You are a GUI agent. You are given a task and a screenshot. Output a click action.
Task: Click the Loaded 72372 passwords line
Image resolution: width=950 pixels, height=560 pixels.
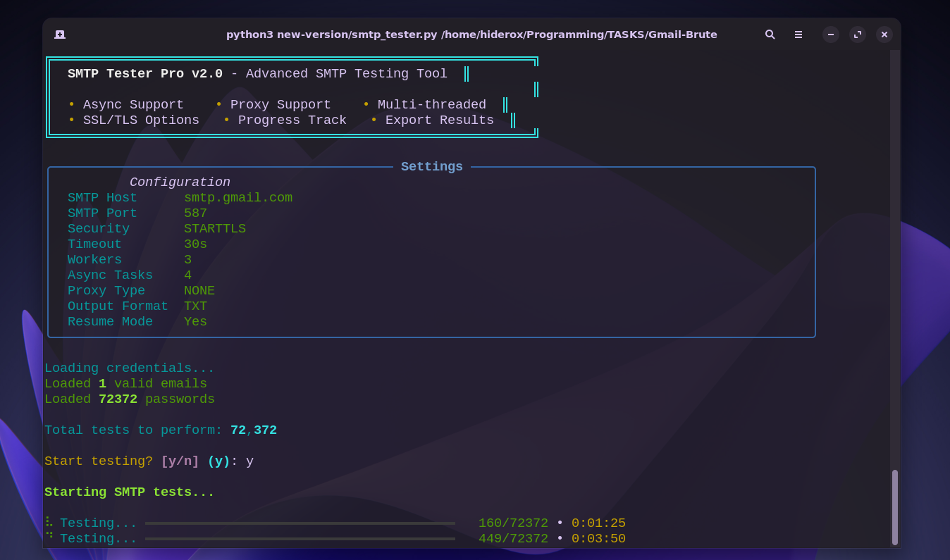tap(130, 399)
